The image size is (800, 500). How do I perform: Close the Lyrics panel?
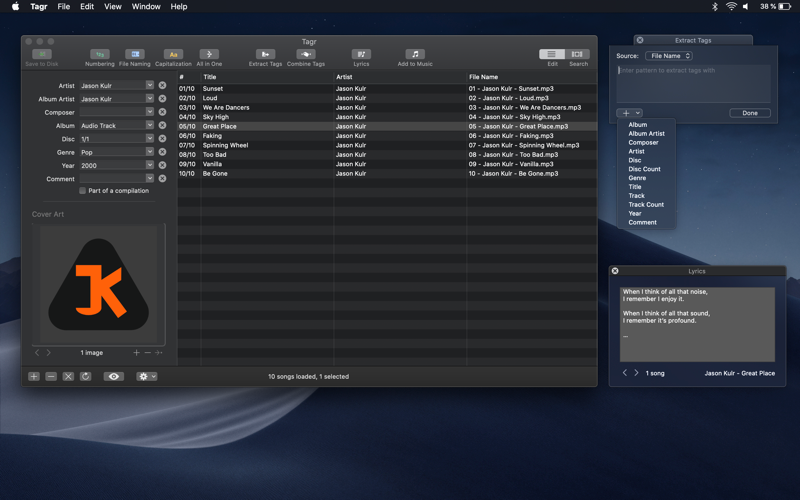tap(615, 271)
